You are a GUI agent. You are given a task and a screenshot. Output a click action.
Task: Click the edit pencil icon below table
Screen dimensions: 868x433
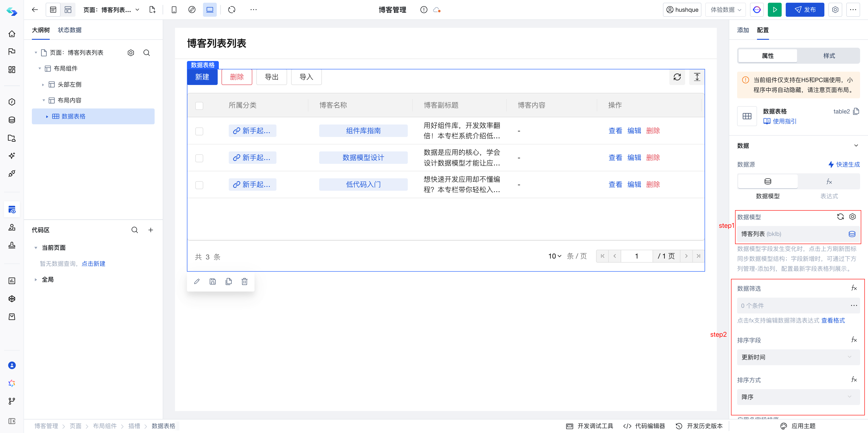pyautogui.click(x=197, y=281)
